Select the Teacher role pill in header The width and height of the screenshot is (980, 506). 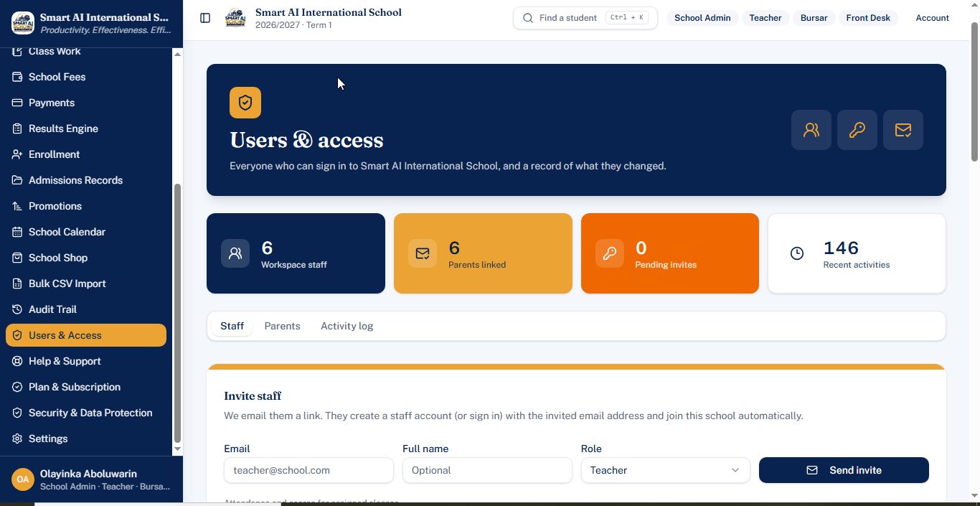[x=765, y=18]
